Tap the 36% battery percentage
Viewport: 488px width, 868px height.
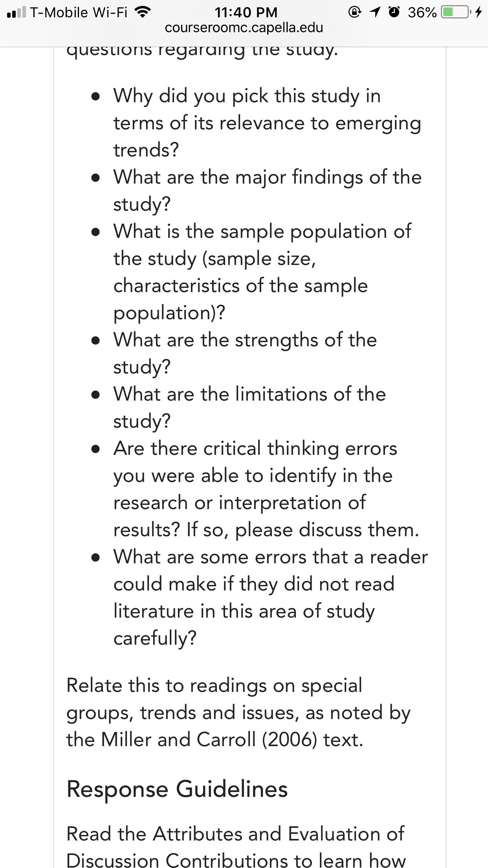422,13
